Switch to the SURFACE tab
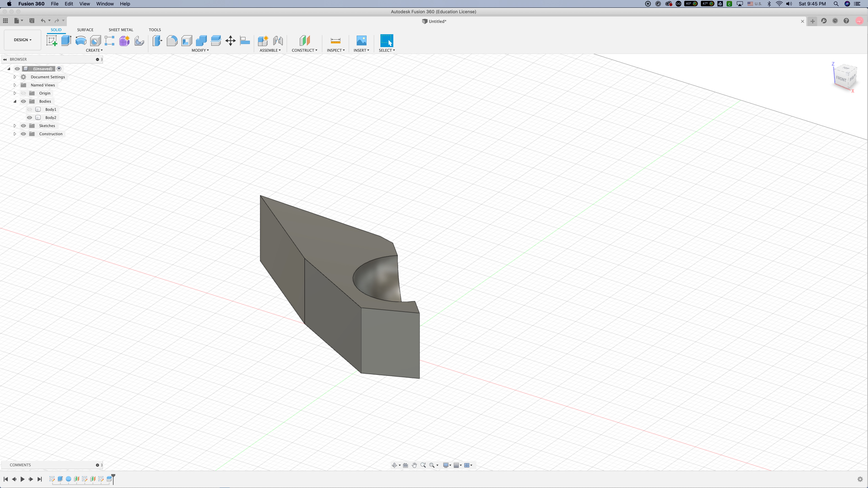 click(85, 30)
